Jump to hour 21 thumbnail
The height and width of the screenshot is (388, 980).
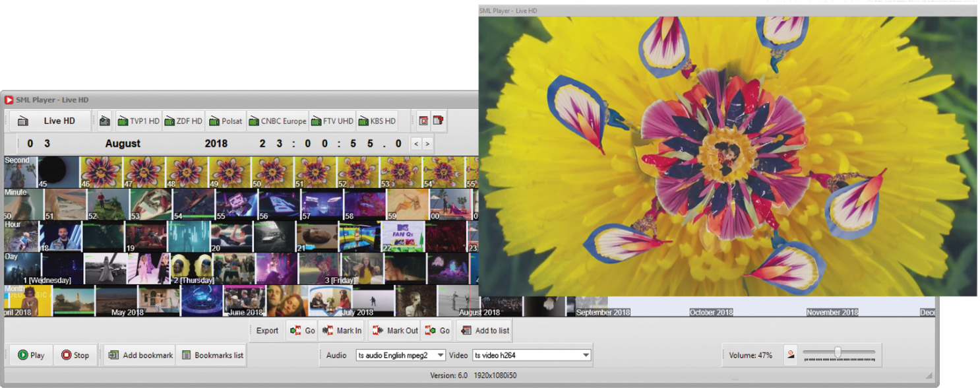click(x=317, y=236)
